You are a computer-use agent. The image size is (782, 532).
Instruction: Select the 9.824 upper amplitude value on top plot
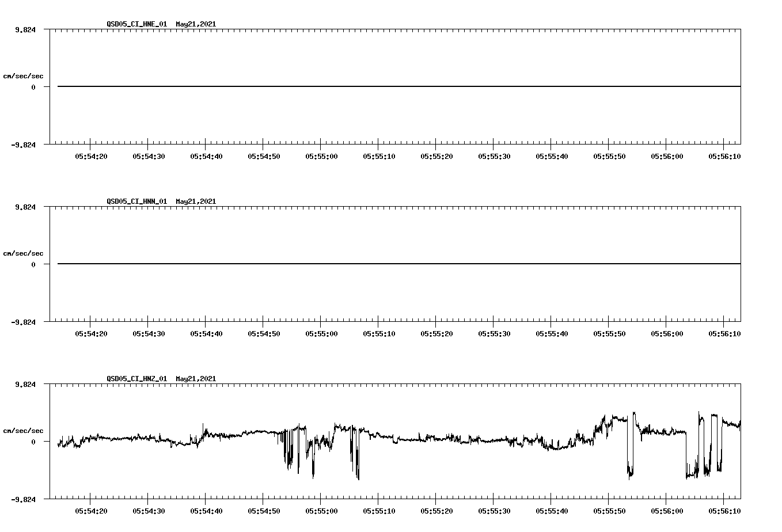click(25, 29)
